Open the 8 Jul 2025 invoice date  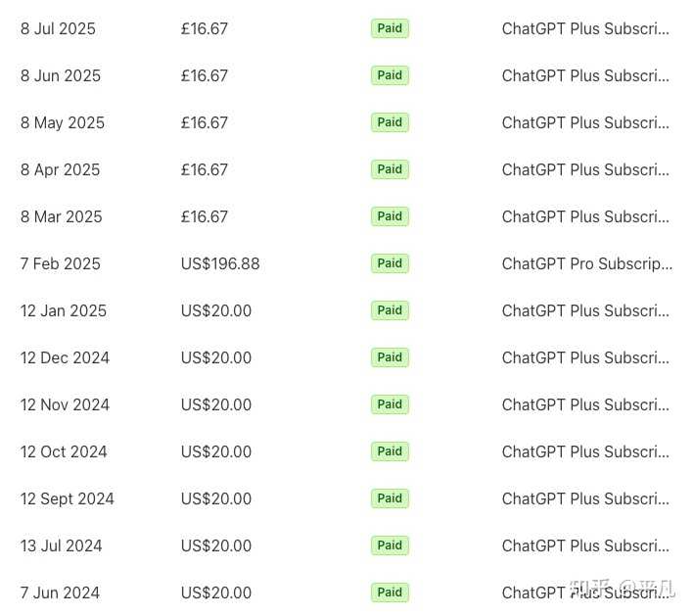click(x=58, y=28)
